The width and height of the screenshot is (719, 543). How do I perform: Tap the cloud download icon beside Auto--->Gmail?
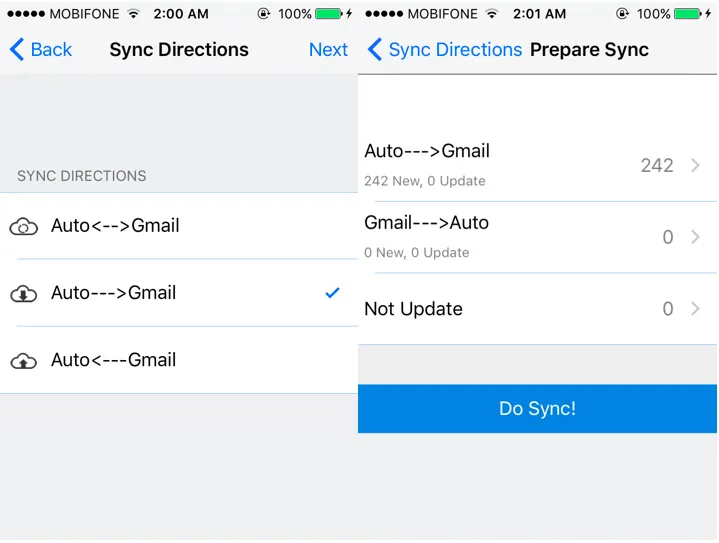[x=23, y=294]
